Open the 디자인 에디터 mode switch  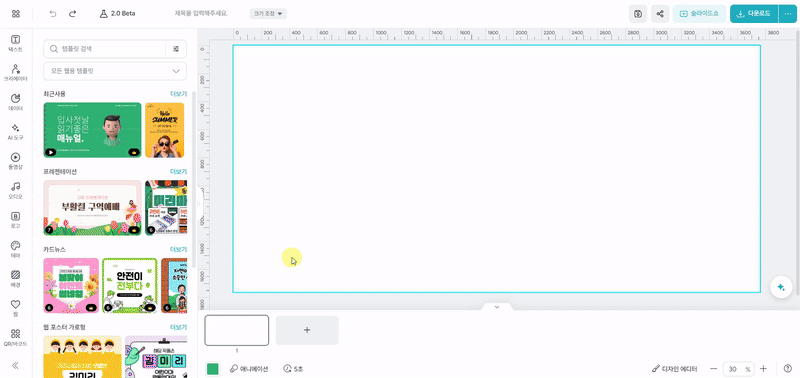[674, 369]
